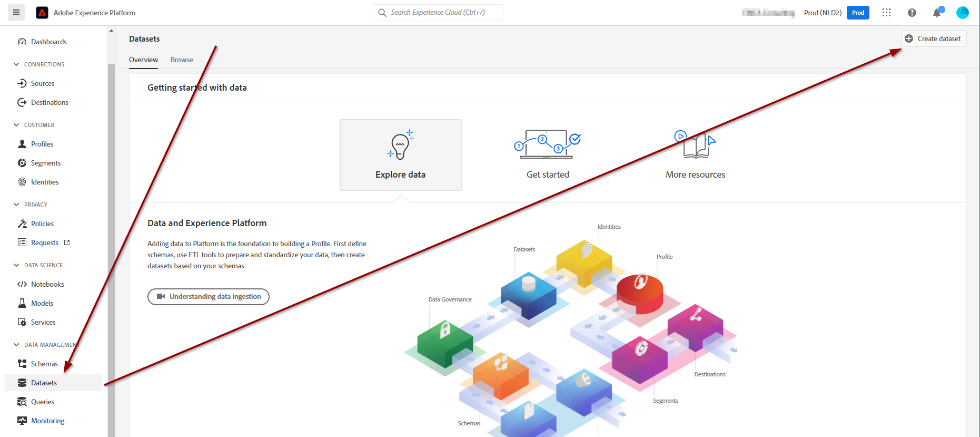Viewport: 980px width, 437px height.
Task: Open Destinations from the sidebar
Action: tap(50, 102)
